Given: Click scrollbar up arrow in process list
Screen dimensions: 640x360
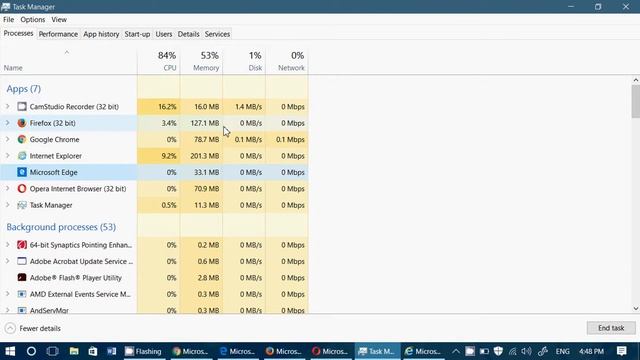Looking at the screenshot, I should 636,80.
